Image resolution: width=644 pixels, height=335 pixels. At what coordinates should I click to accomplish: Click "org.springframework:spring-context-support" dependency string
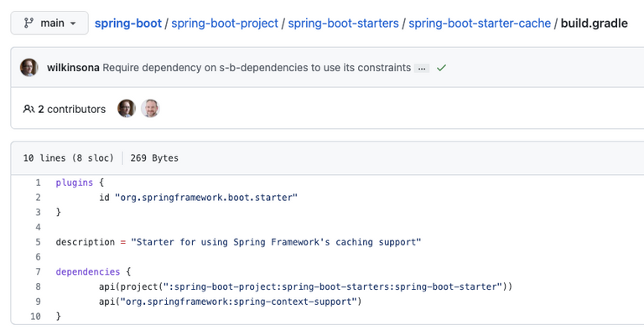[239, 301]
